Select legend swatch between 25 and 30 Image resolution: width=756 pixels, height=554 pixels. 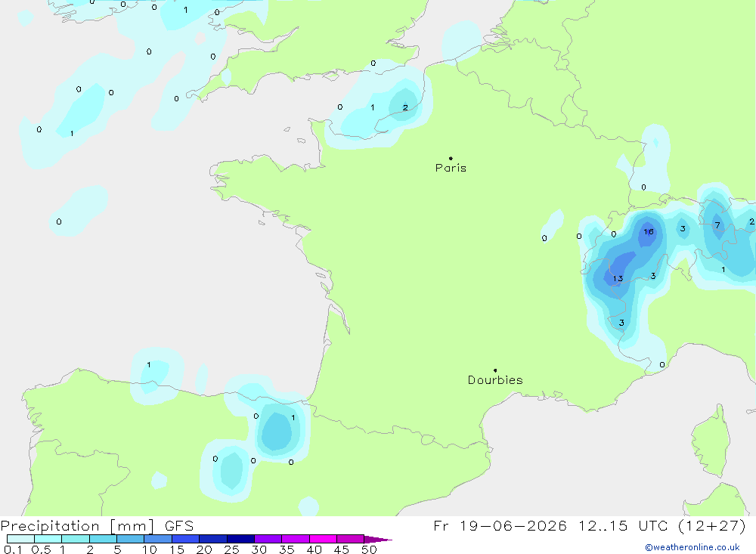[x=240, y=539]
